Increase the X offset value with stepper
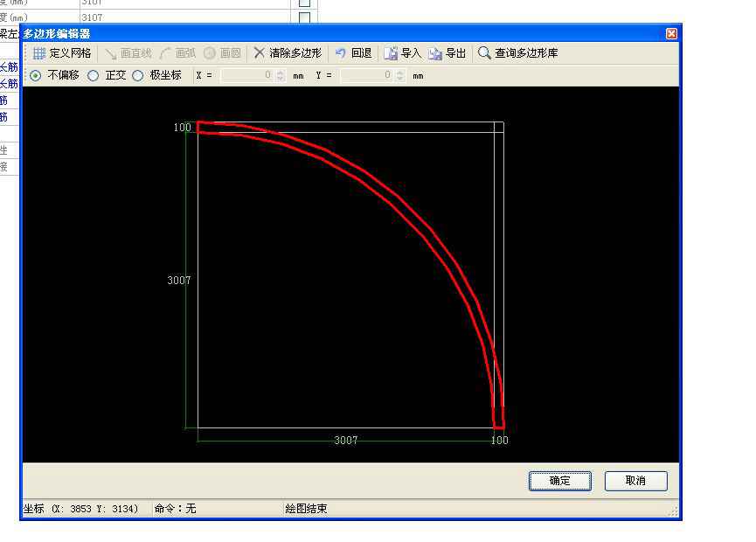Viewport: 756px width, 542px height. pos(281,73)
